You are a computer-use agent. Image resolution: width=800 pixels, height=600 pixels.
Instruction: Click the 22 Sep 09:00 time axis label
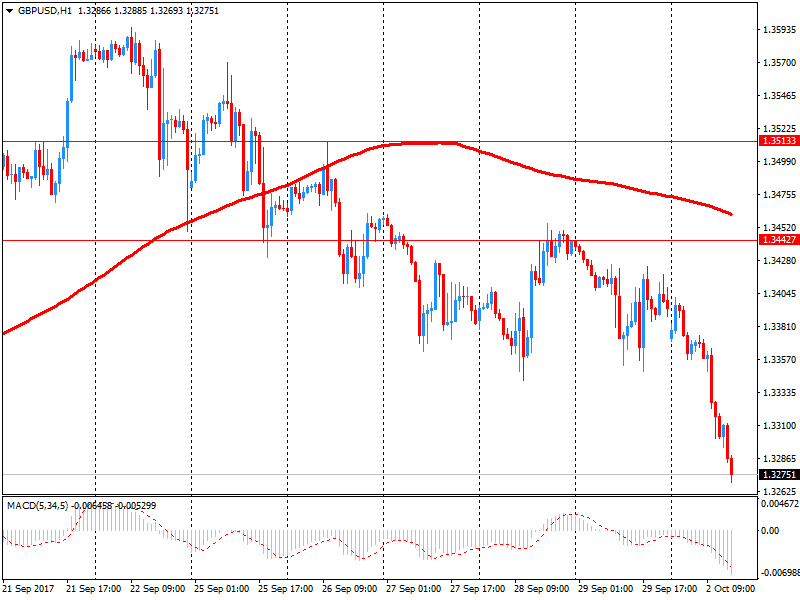(x=158, y=589)
